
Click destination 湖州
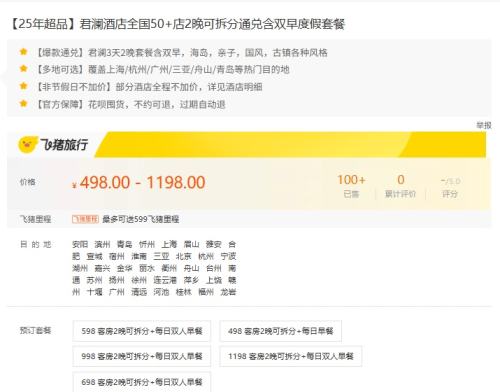pos(80,268)
